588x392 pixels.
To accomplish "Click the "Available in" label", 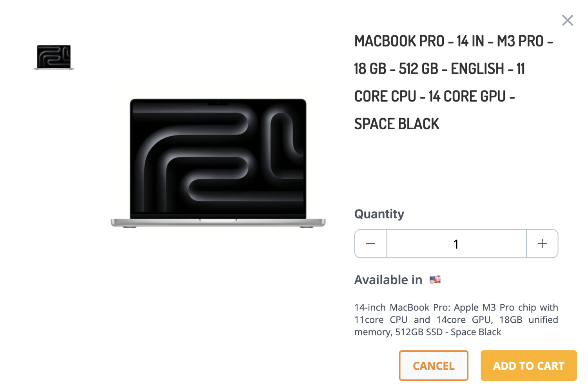I will 388,280.
